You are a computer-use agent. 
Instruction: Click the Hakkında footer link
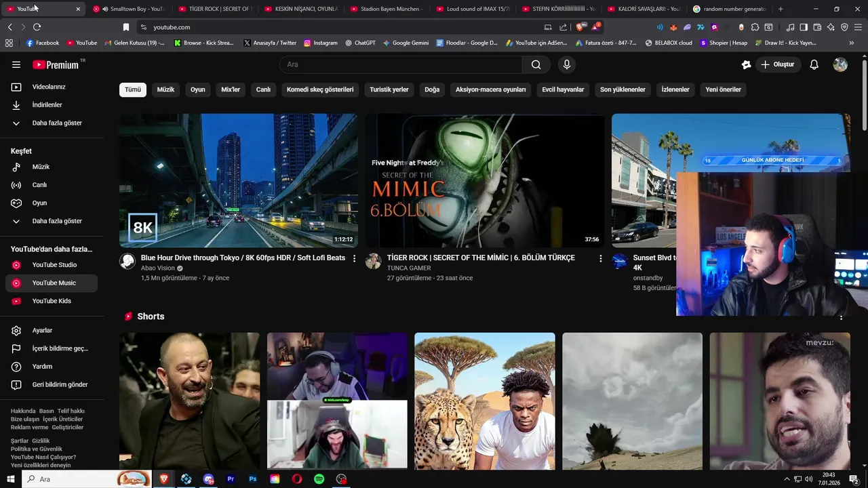pos(23,411)
